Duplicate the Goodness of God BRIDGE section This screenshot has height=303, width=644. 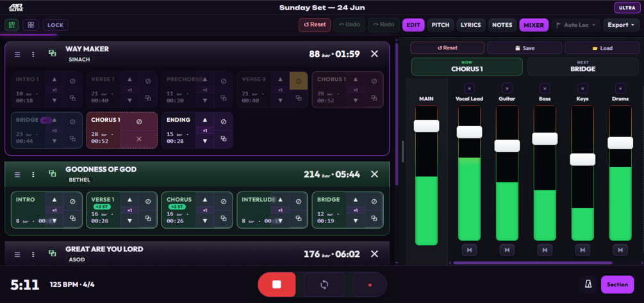click(x=374, y=218)
